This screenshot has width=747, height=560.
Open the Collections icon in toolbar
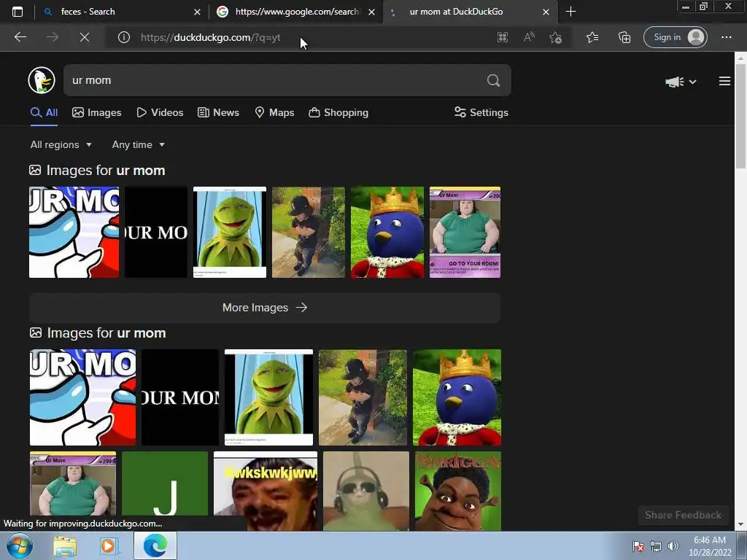click(624, 37)
